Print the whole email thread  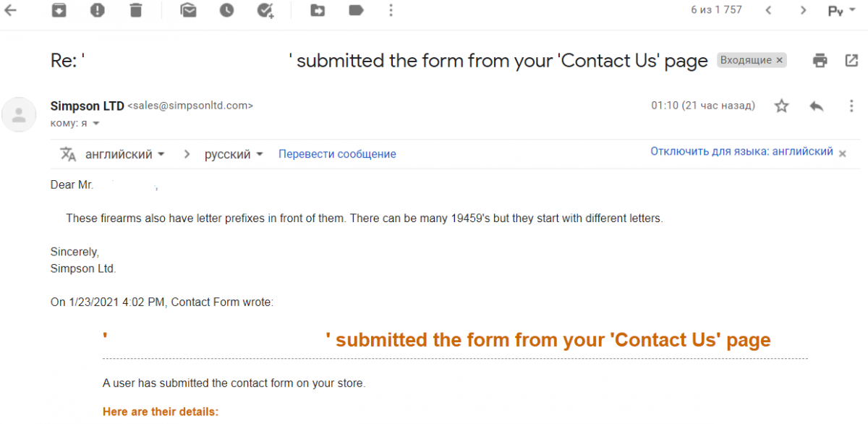click(820, 61)
